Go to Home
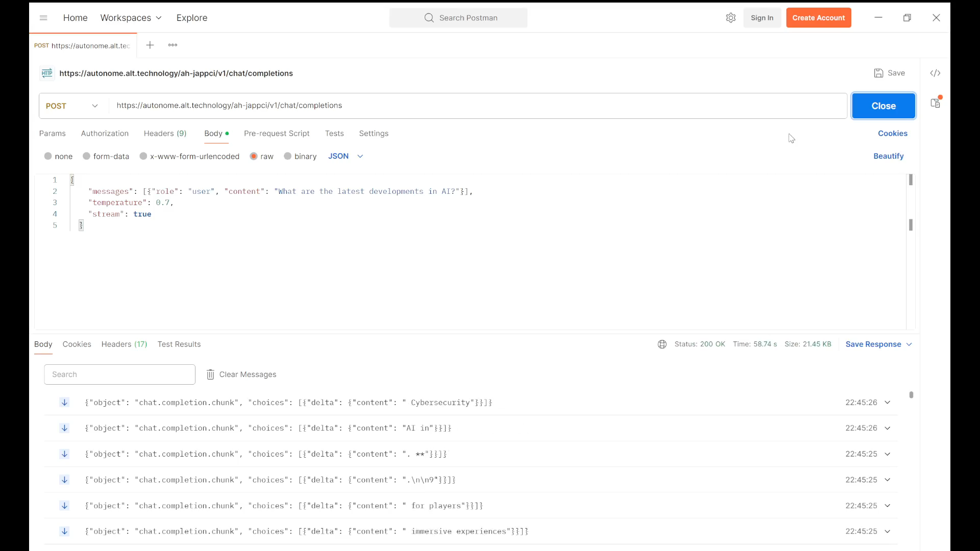 [x=76, y=18]
